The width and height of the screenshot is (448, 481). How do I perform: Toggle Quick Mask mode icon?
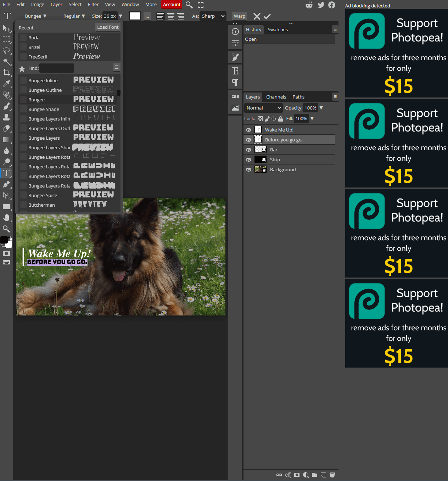[x=6, y=253]
